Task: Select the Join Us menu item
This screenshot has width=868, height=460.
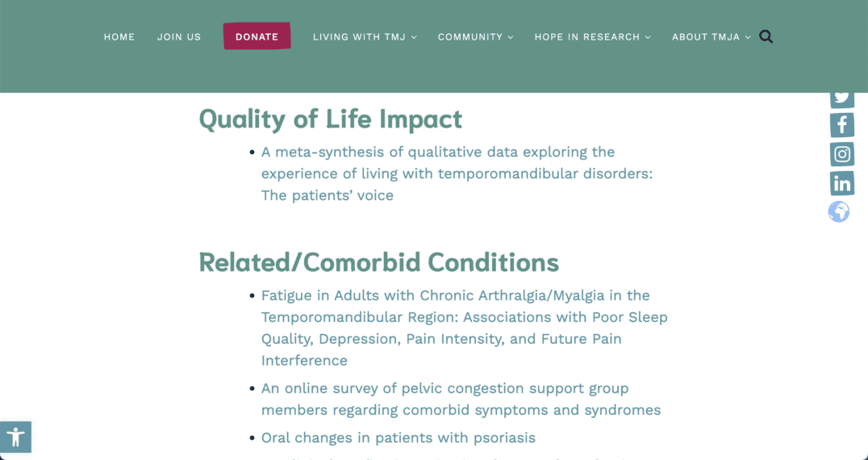Action: tap(179, 37)
